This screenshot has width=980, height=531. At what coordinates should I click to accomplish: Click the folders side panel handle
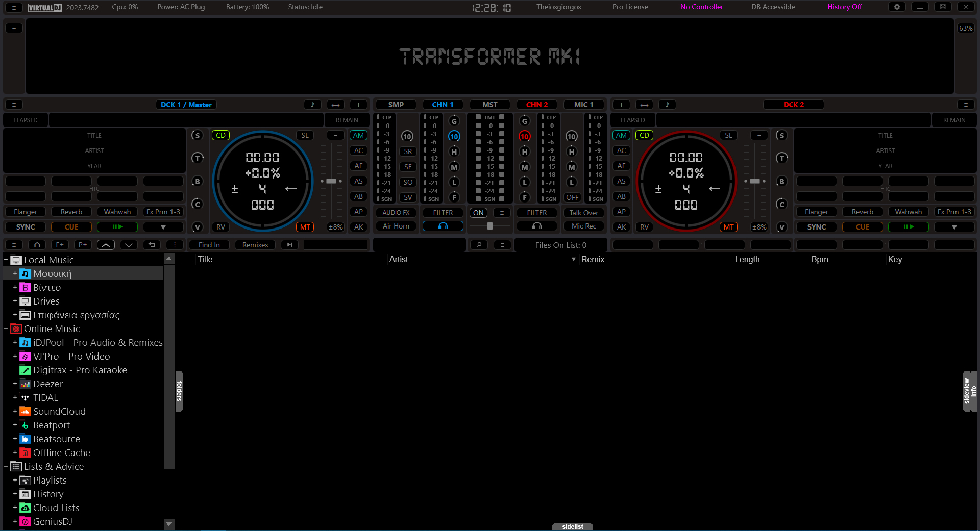pyautogui.click(x=179, y=391)
